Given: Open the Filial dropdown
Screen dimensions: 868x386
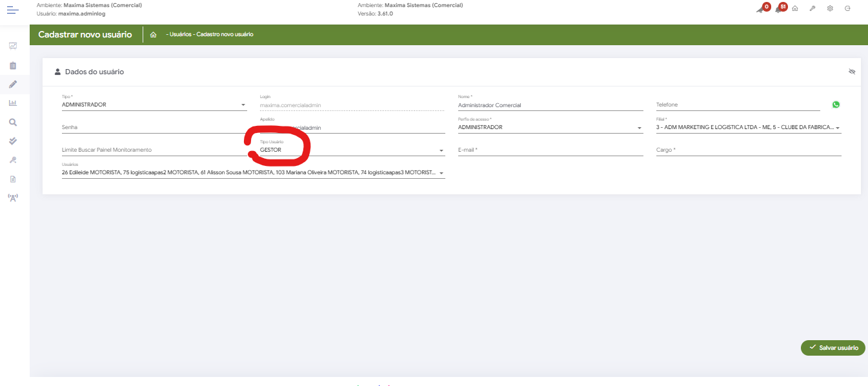Looking at the screenshot, I should point(749,127).
